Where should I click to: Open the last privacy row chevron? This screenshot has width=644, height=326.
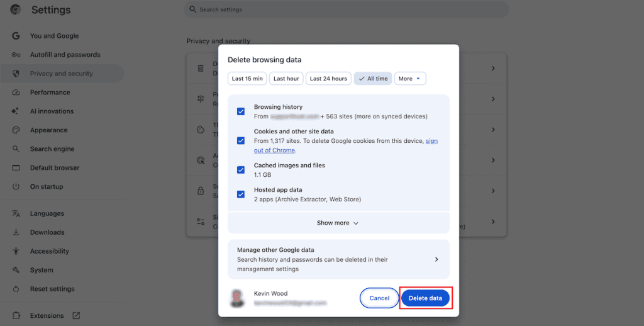[x=493, y=222]
